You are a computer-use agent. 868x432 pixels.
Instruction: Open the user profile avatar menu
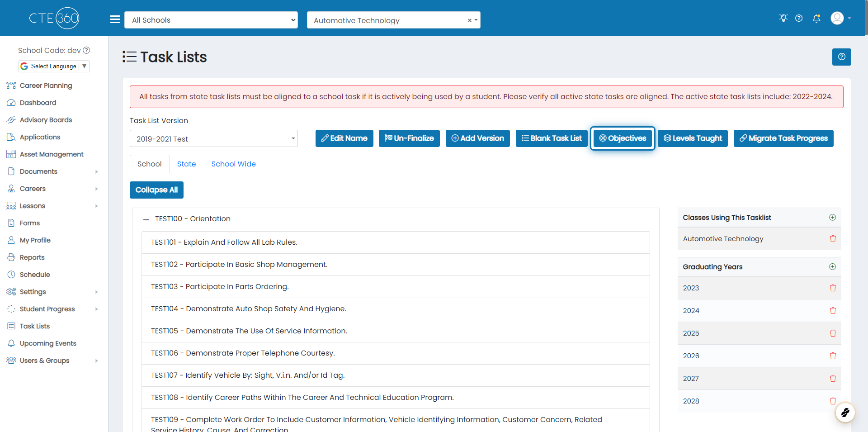tap(840, 19)
